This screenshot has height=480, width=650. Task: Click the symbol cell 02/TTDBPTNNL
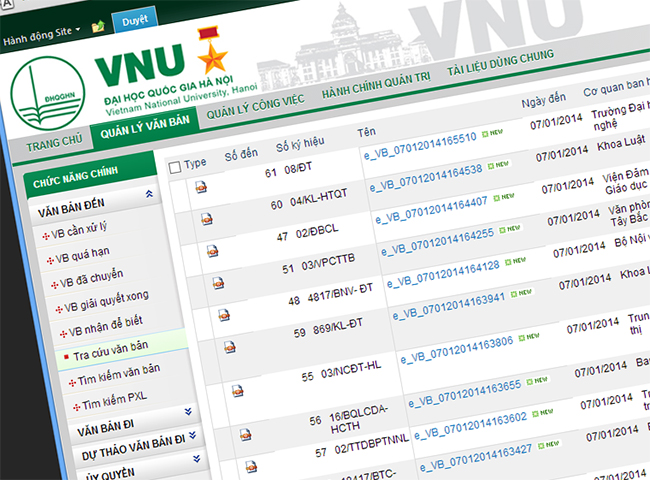pos(372,444)
